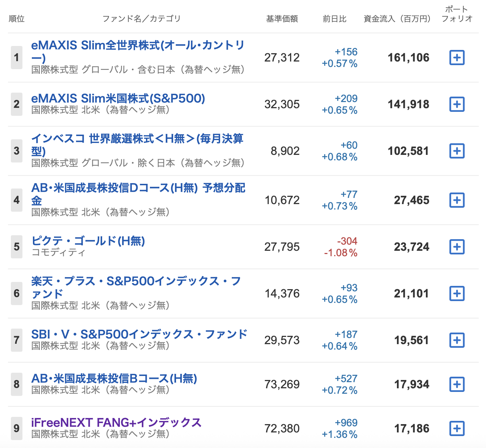Viewport: 486px width, 448px height.
Task: Select price value 72,380
Action: pyautogui.click(x=282, y=428)
